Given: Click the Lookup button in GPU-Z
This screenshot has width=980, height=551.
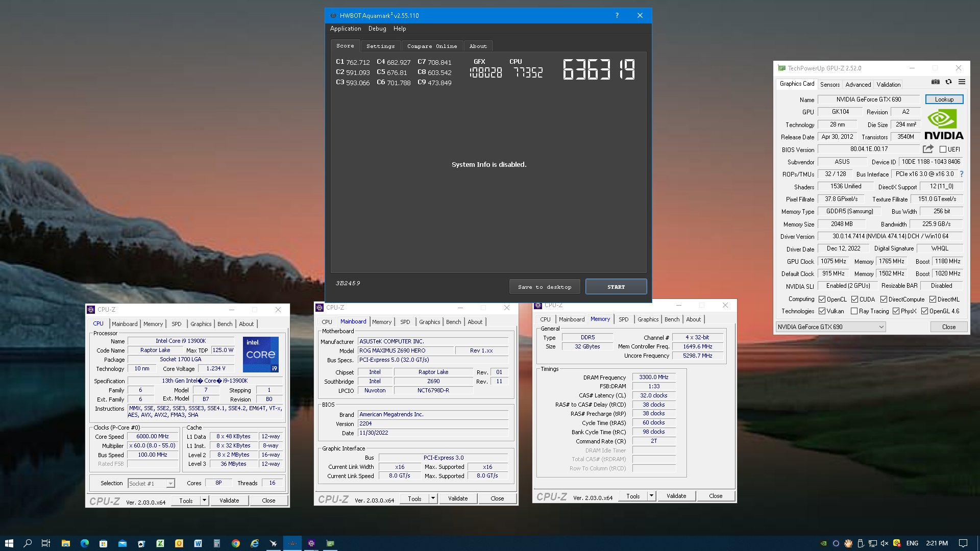Looking at the screenshot, I should [944, 99].
